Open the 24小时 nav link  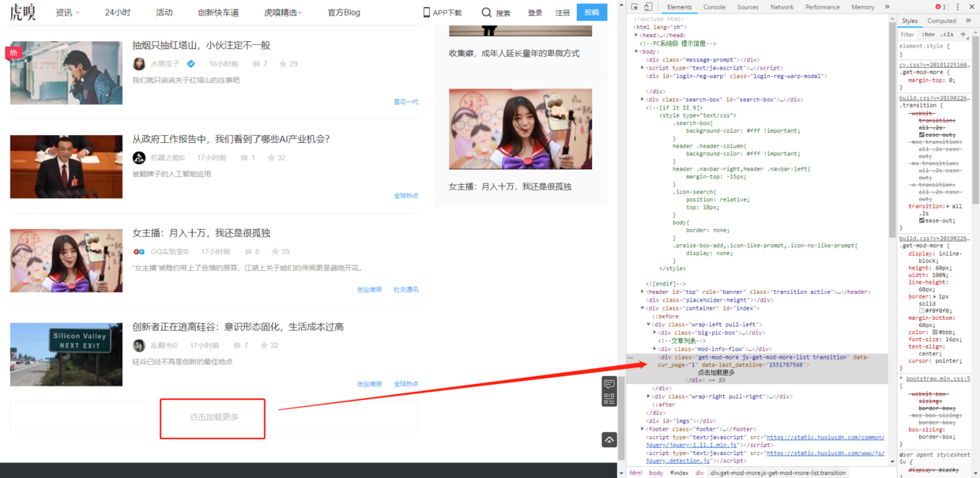118,13
